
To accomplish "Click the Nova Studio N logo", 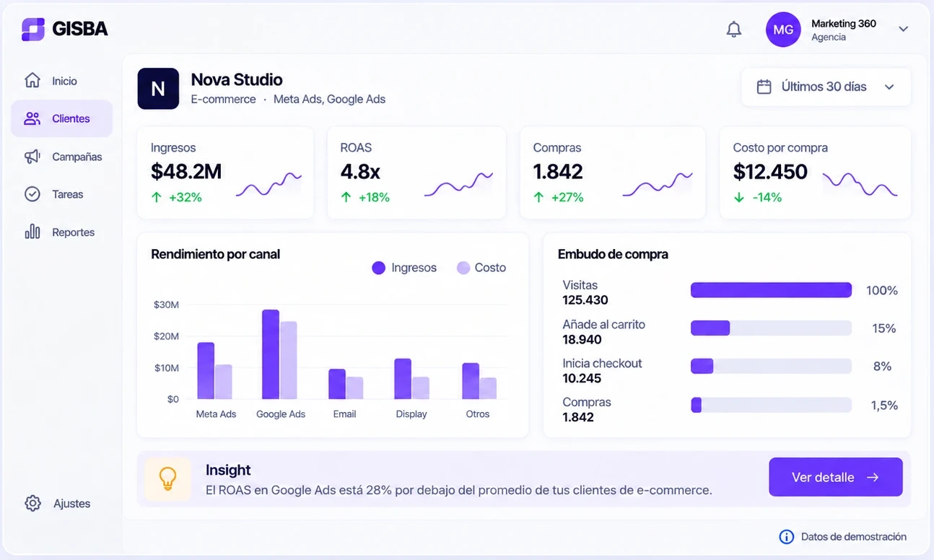I will [x=158, y=89].
